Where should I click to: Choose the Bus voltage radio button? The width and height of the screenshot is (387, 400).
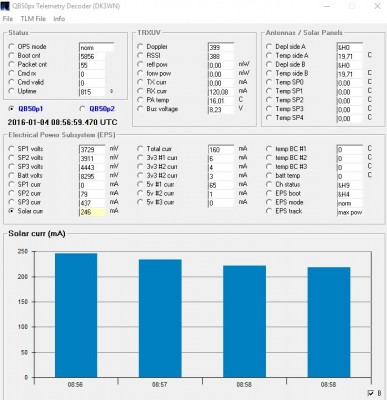tap(140, 109)
